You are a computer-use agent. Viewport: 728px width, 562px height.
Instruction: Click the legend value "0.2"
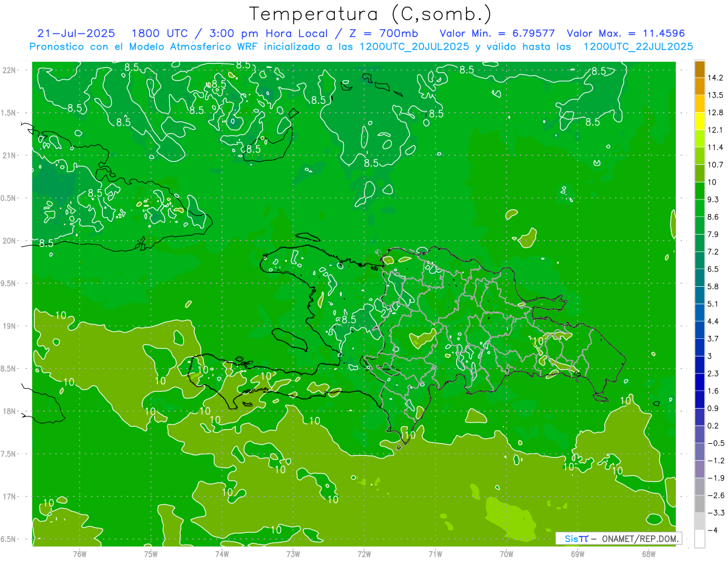point(713,426)
